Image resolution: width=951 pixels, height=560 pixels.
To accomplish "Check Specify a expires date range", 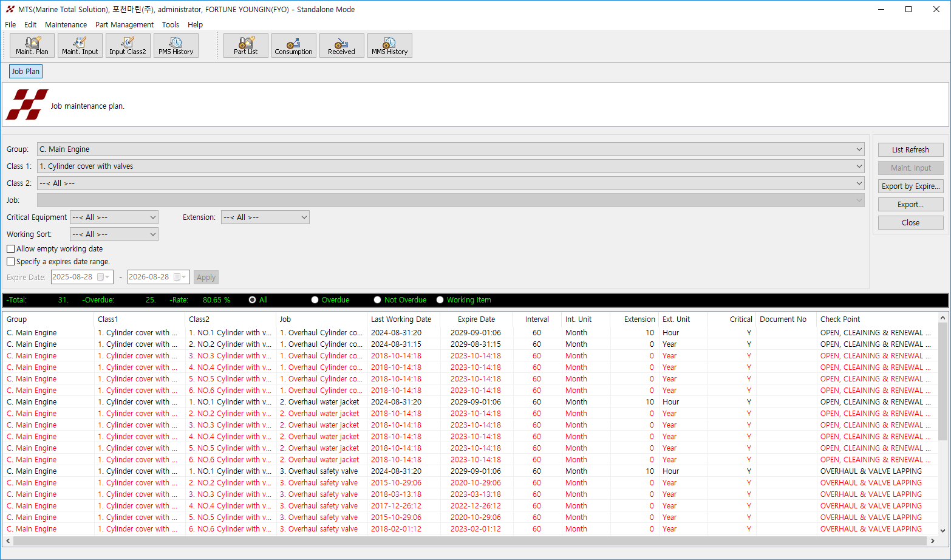I will pos(11,262).
